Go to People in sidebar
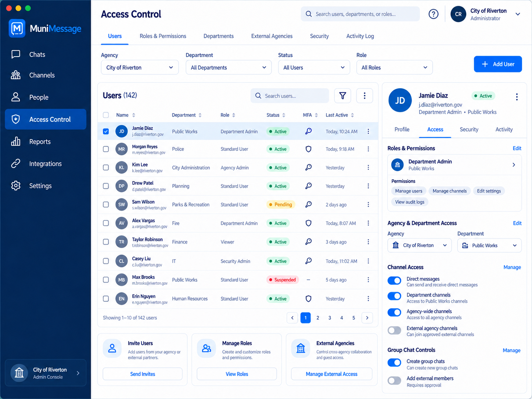The image size is (532, 399). click(x=45, y=97)
